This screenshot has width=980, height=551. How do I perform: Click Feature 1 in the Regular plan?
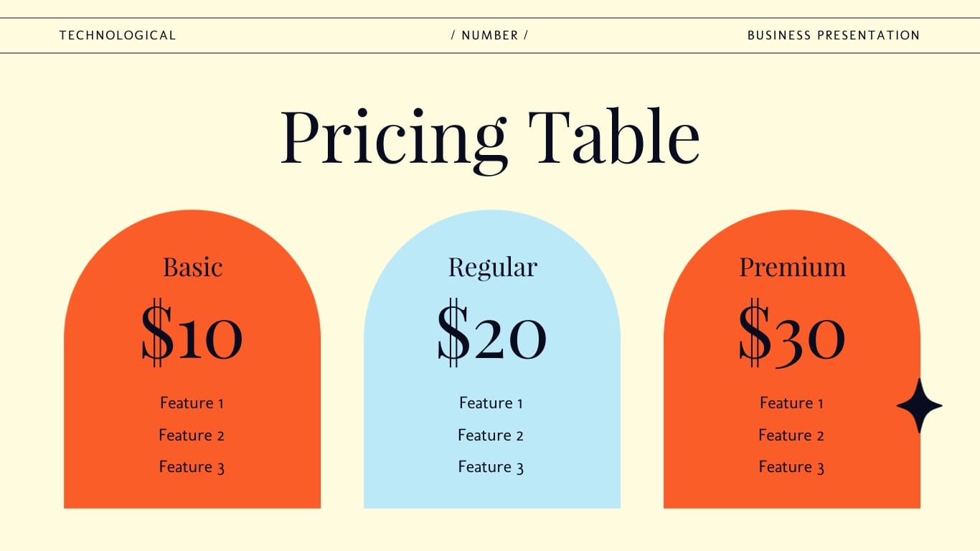pyautogui.click(x=491, y=403)
